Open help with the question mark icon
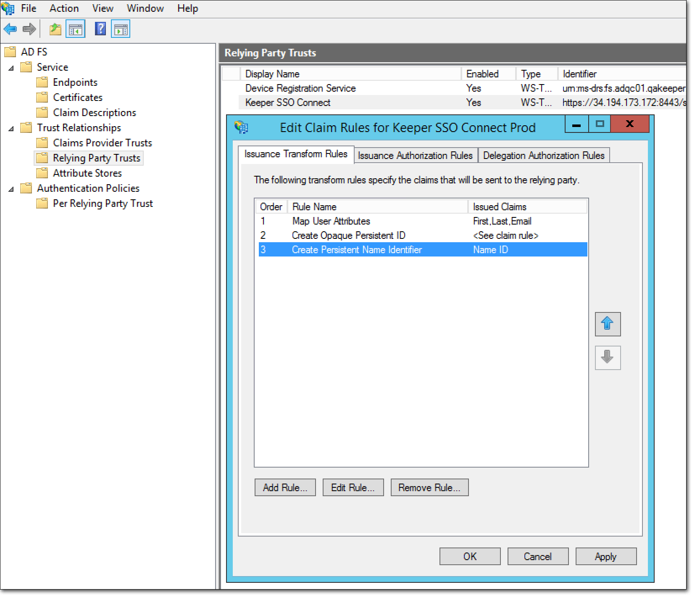 [x=100, y=29]
